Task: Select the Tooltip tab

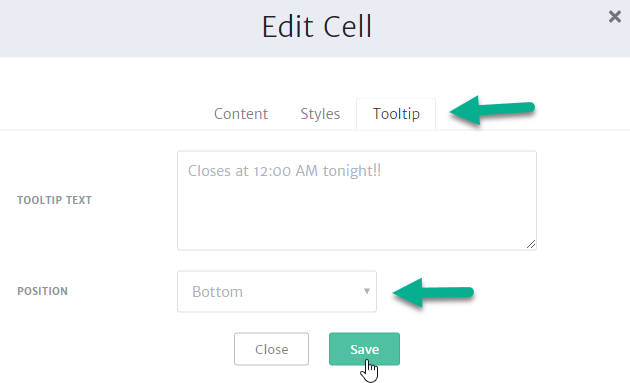Action: (396, 114)
